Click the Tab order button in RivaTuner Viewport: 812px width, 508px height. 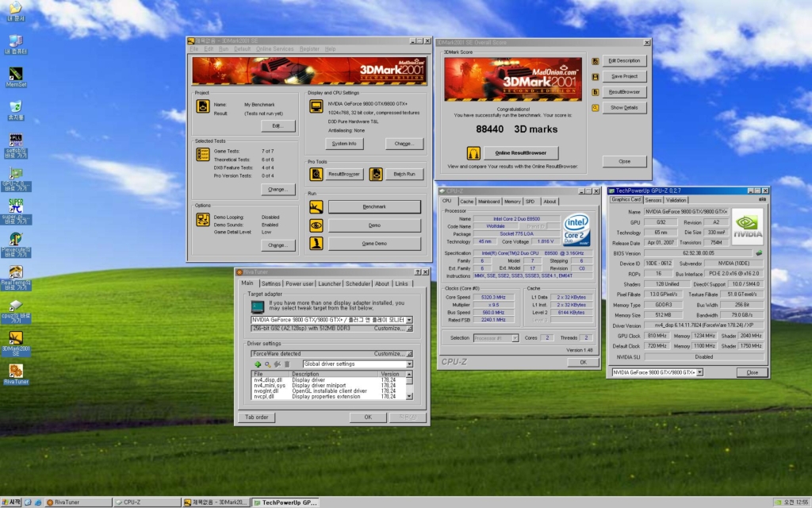tap(256, 418)
